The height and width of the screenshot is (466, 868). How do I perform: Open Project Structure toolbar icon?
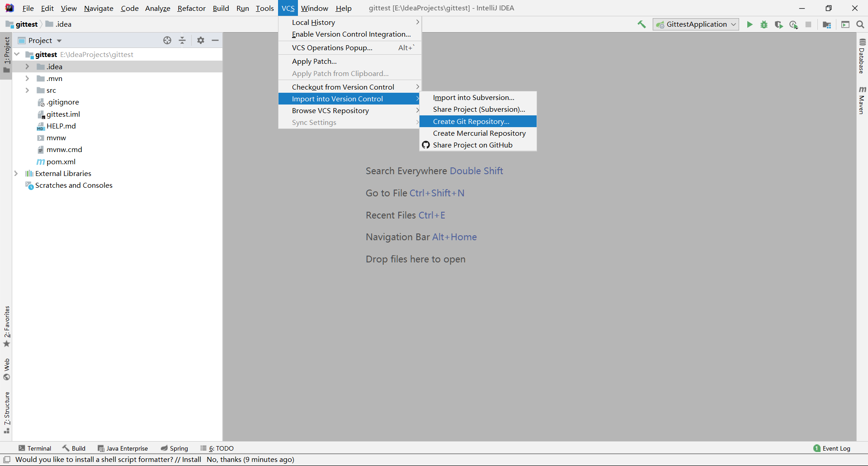tap(827, 24)
